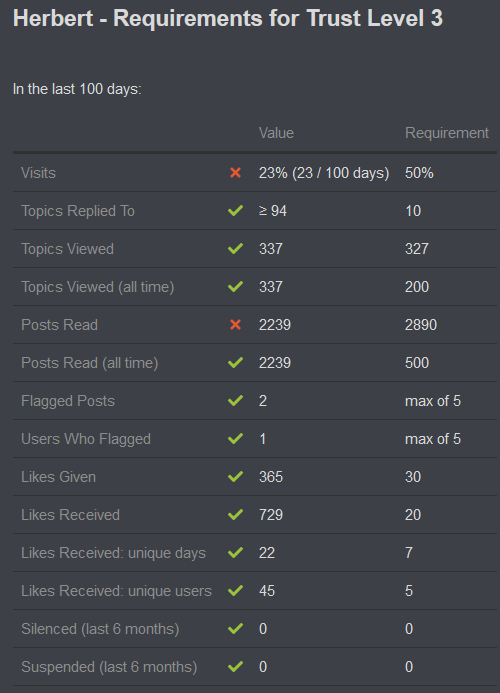Click the Requirement column header
This screenshot has width=500, height=693.
pyautogui.click(x=447, y=133)
